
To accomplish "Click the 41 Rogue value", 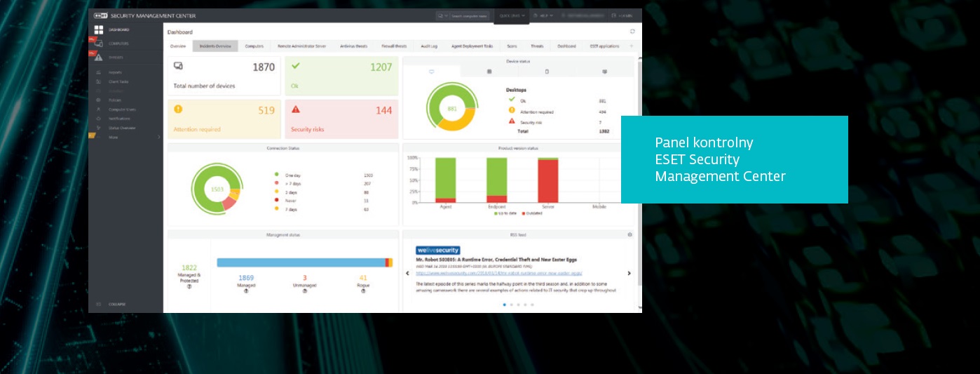I will click(363, 278).
